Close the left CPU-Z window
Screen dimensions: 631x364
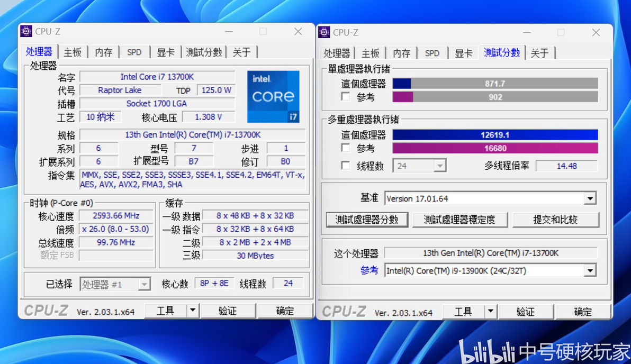pos(298,31)
